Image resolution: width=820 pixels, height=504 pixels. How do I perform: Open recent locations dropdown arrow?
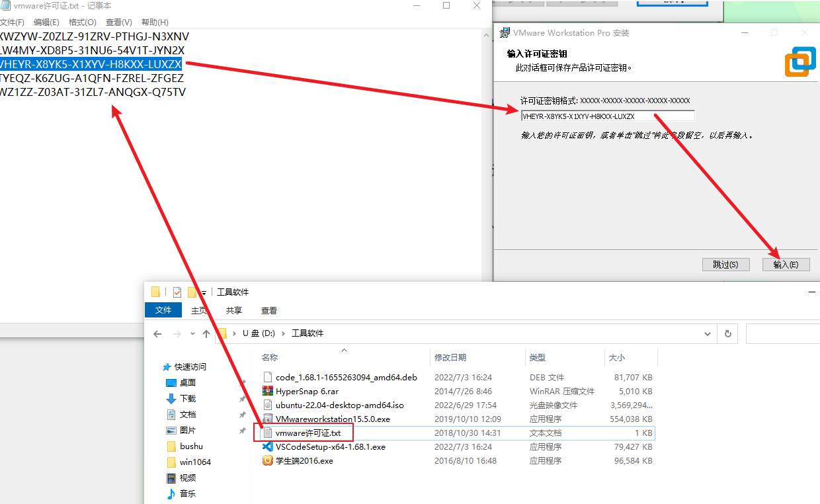(192, 334)
